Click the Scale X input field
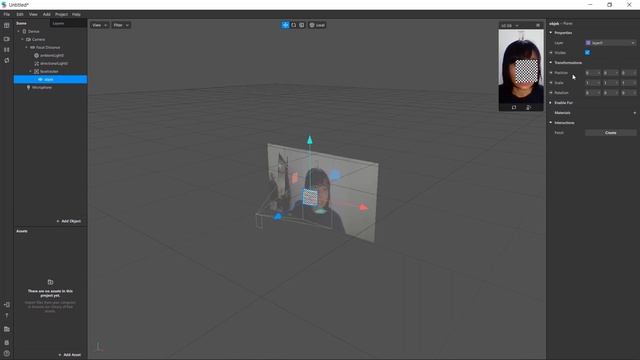This screenshot has height=360, width=640. click(x=593, y=83)
